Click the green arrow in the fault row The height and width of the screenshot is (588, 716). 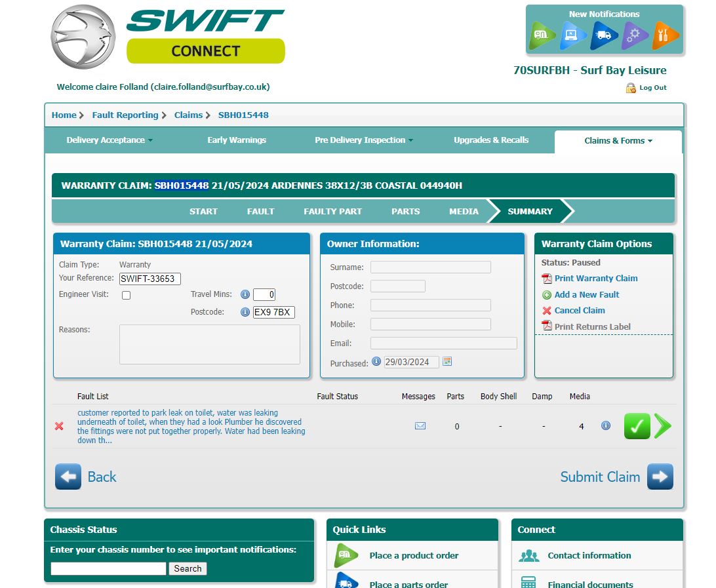click(663, 426)
